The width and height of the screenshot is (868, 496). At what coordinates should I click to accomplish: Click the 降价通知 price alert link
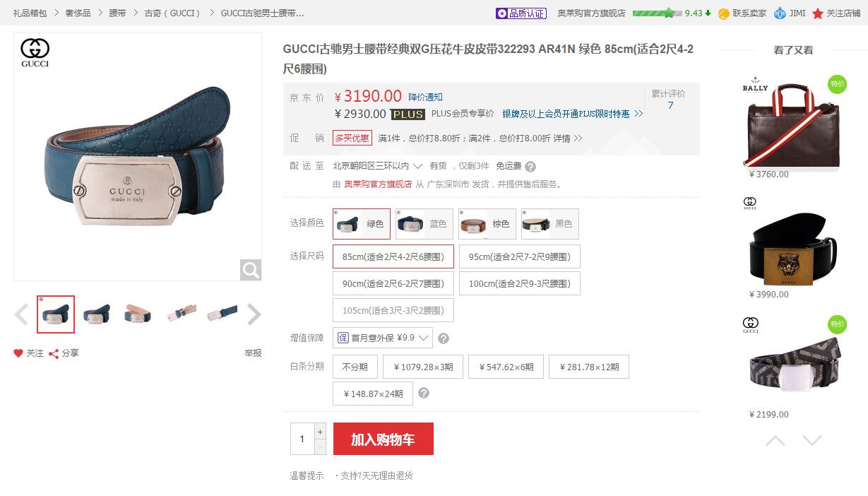coord(426,98)
